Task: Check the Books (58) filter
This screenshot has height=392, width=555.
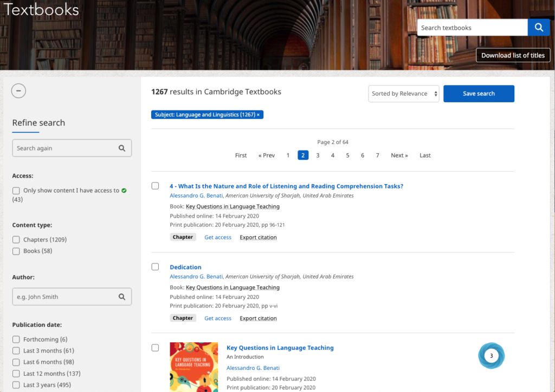Action: [16, 251]
